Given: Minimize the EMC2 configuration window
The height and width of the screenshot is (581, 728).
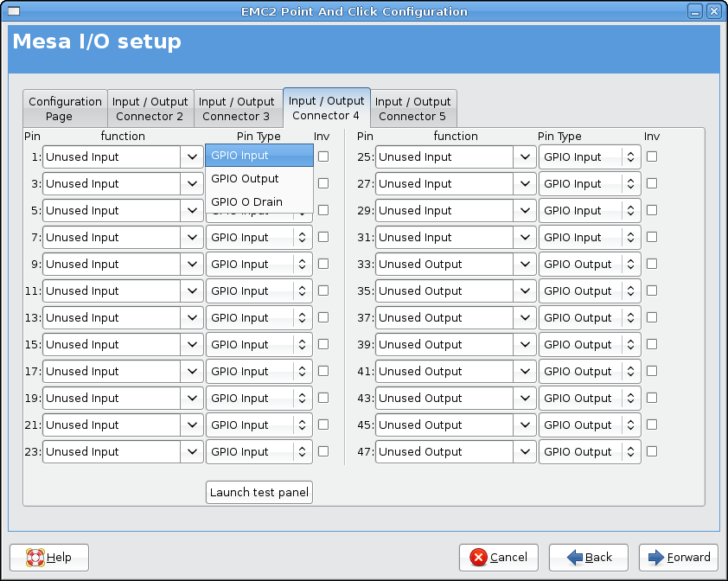Looking at the screenshot, I should click(x=695, y=11).
